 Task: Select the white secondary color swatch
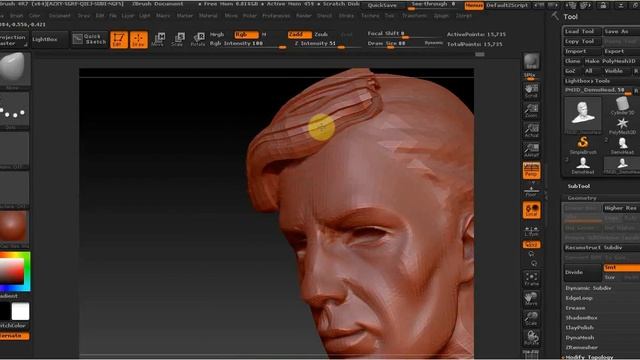point(20,311)
